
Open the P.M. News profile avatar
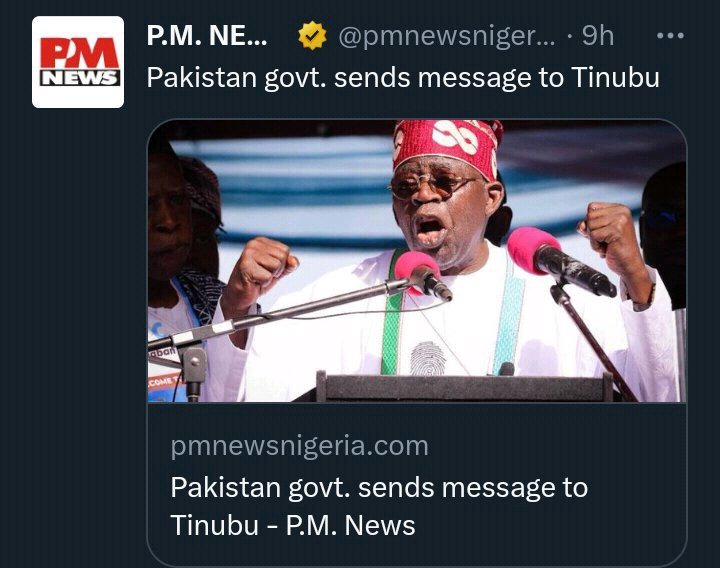pos(78,62)
